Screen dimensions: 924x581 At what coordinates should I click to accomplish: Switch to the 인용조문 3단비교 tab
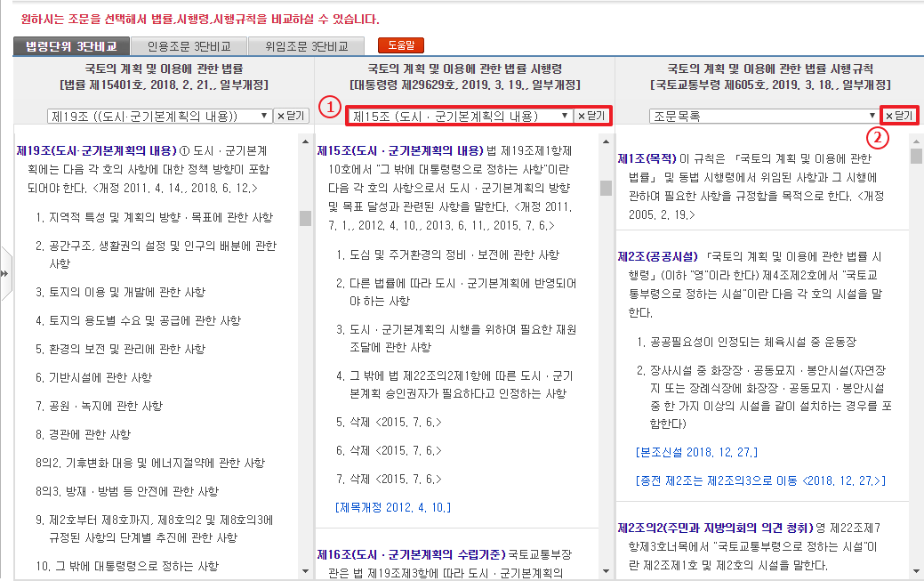[189, 46]
